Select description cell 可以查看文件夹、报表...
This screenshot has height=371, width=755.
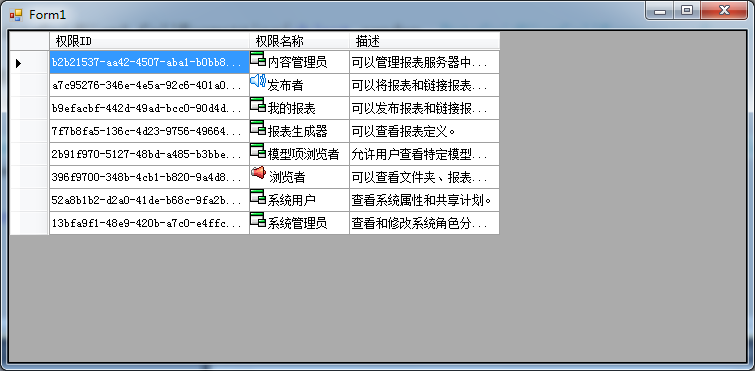(x=425, y=178)
